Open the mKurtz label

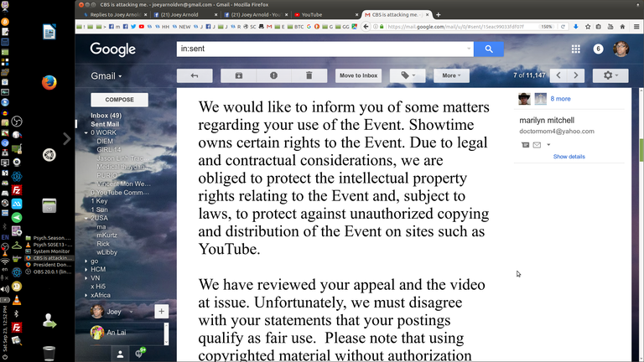click(106, 235)
